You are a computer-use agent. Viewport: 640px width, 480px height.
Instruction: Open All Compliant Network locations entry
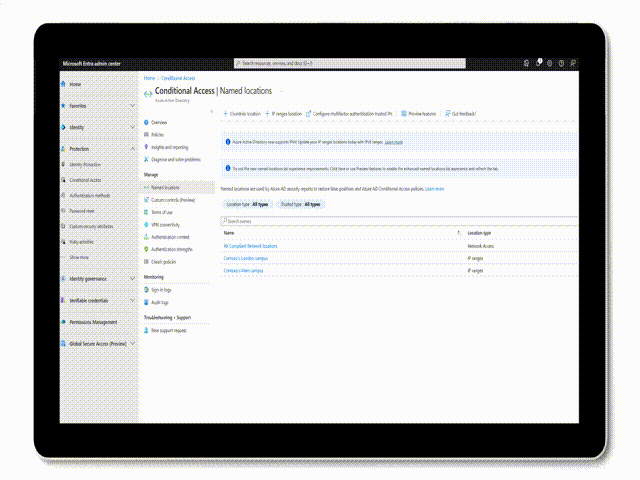tap(250, 246)
